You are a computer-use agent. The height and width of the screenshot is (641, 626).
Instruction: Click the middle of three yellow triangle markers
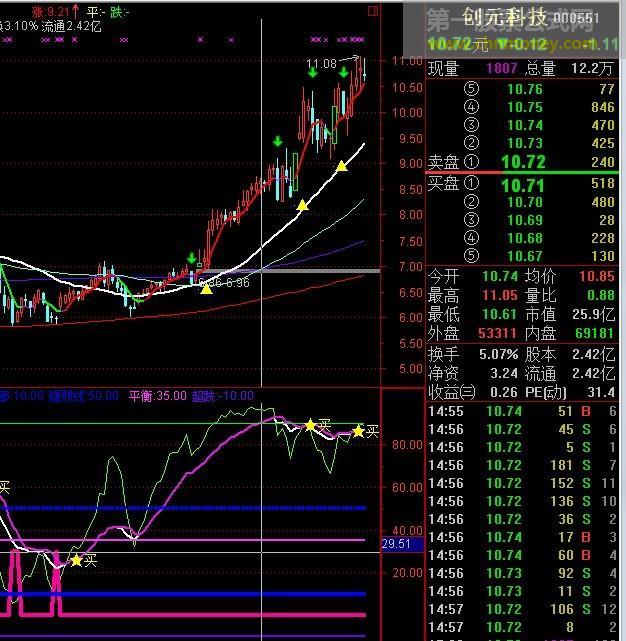click(x=302, y=205)
